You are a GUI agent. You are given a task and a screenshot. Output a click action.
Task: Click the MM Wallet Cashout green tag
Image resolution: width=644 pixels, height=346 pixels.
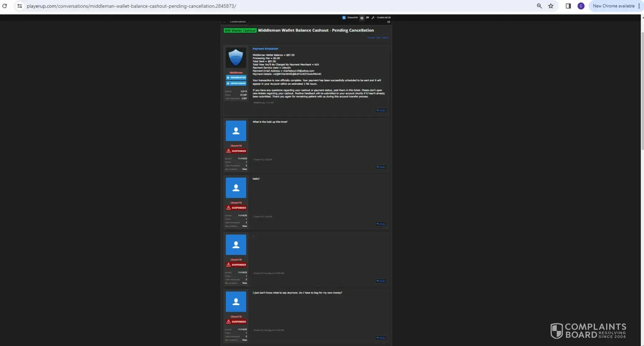tap(240, 30)
